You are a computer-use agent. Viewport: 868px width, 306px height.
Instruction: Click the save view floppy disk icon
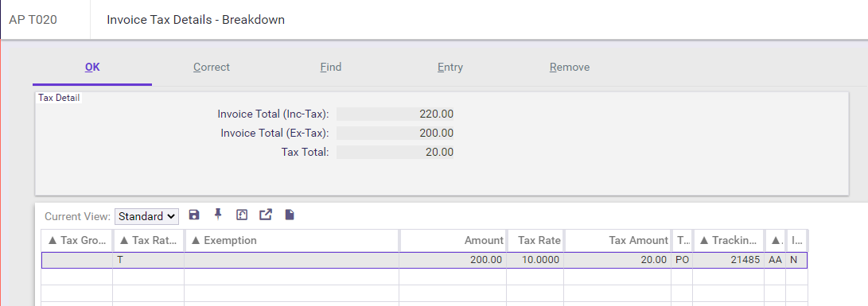[x=194, y=215]
